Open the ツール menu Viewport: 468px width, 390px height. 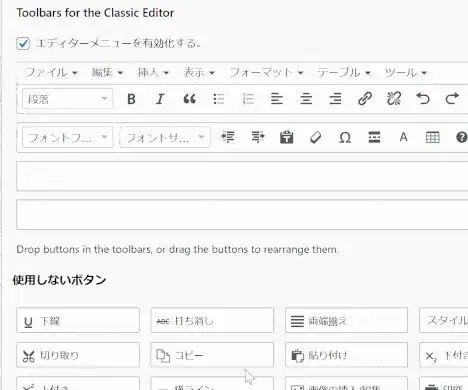(x=405, y=72)
